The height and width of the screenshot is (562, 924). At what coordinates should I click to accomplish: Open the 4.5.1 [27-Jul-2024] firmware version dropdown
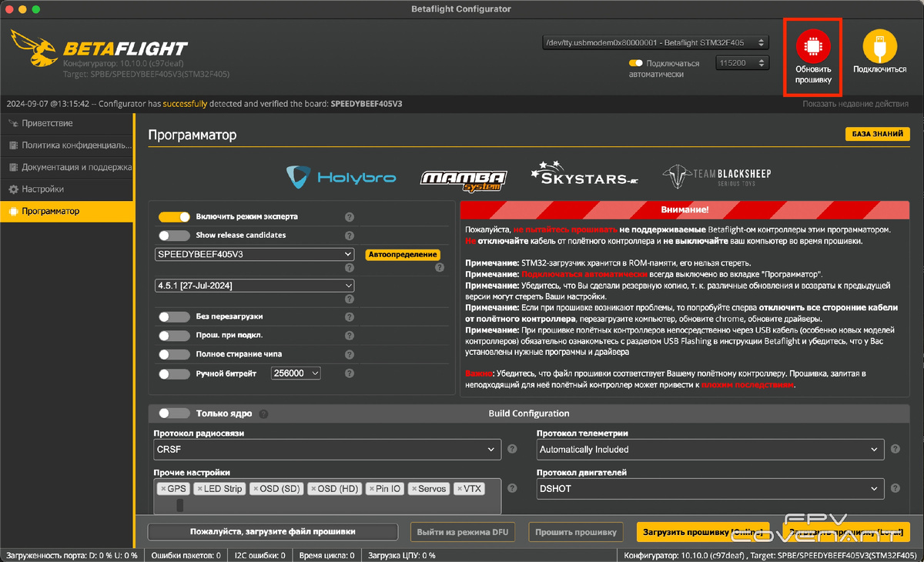point(254,286)
